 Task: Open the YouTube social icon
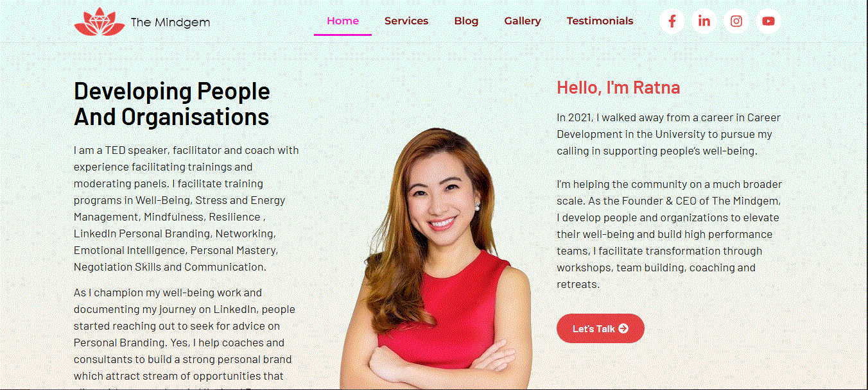point(768,21)
